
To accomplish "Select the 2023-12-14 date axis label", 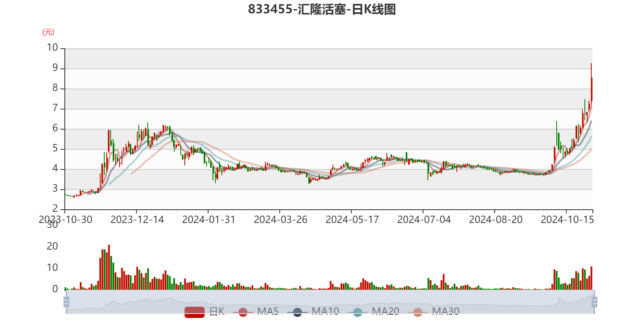I will (x=137, y=220).
